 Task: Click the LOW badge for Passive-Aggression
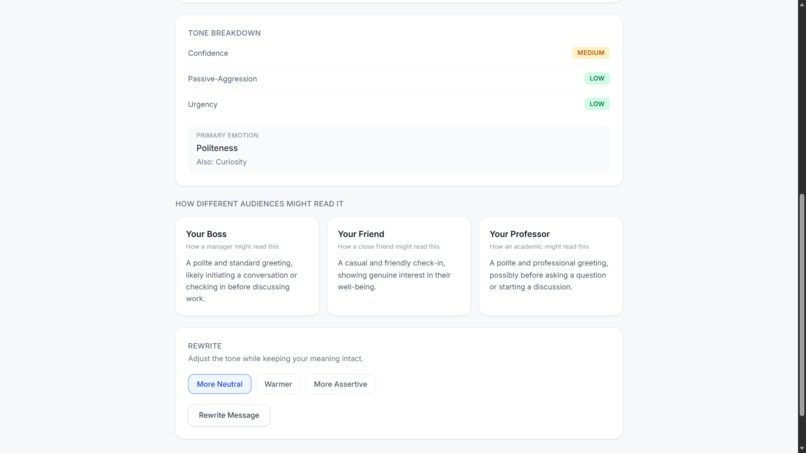click(597, 79)
